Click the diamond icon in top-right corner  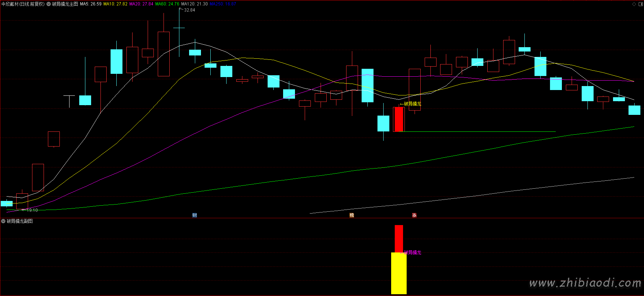coord(634,4)
